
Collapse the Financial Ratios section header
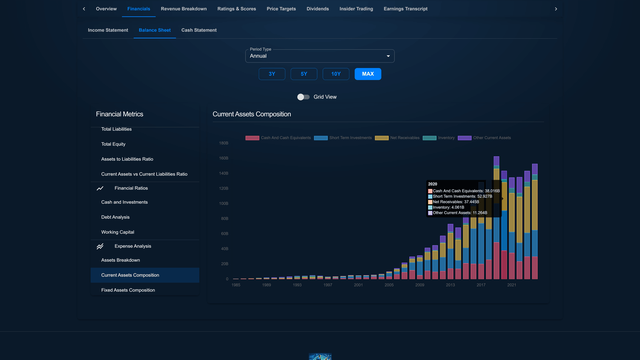[x=145, y=188]
